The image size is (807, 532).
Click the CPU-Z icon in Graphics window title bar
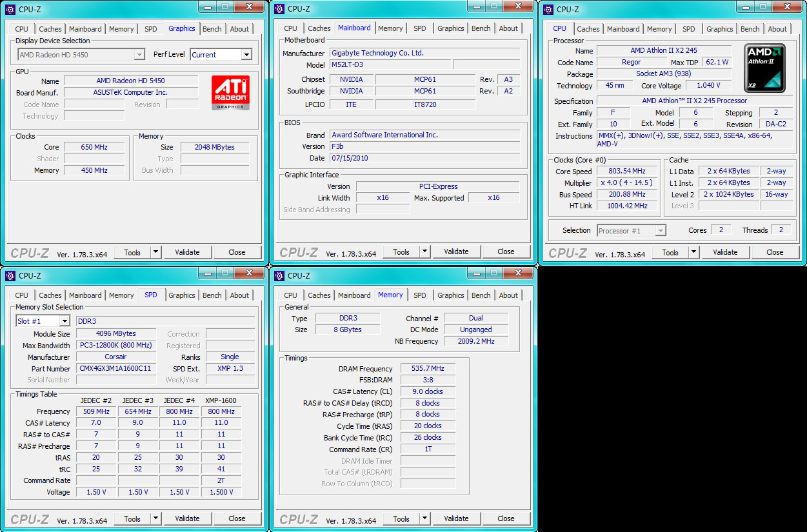[x=10, y=9]
